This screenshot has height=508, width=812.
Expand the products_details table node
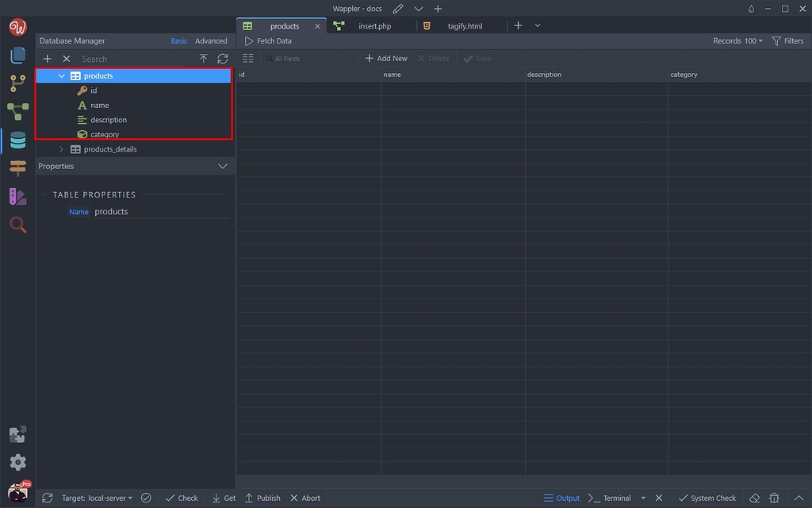point(61,148)
